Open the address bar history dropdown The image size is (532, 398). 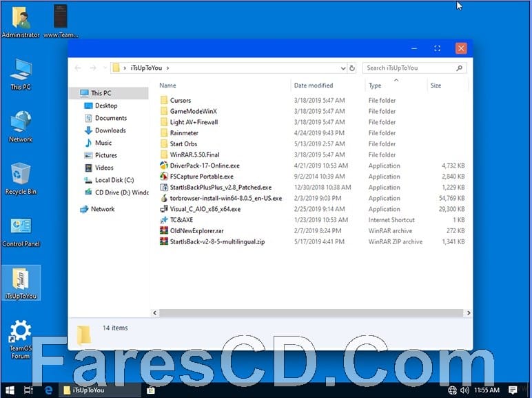point(343,68)
